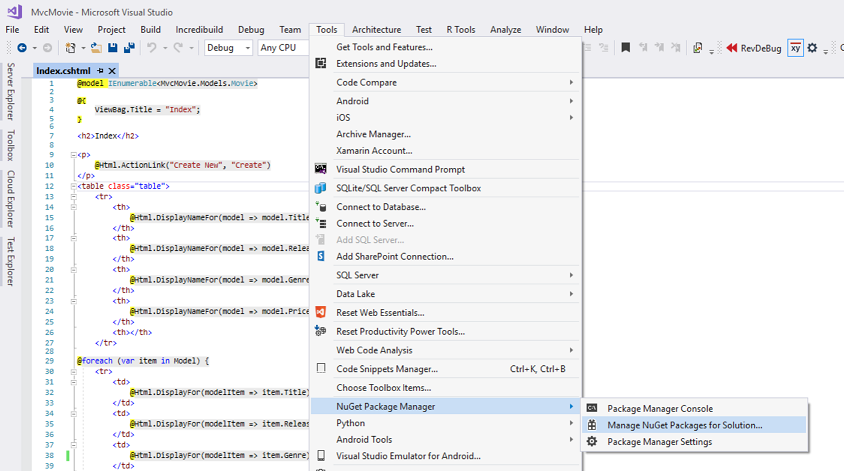Choose Code Snippets Manager menu entry
Screen dimensions: 844x471
(x=386, y=369)
